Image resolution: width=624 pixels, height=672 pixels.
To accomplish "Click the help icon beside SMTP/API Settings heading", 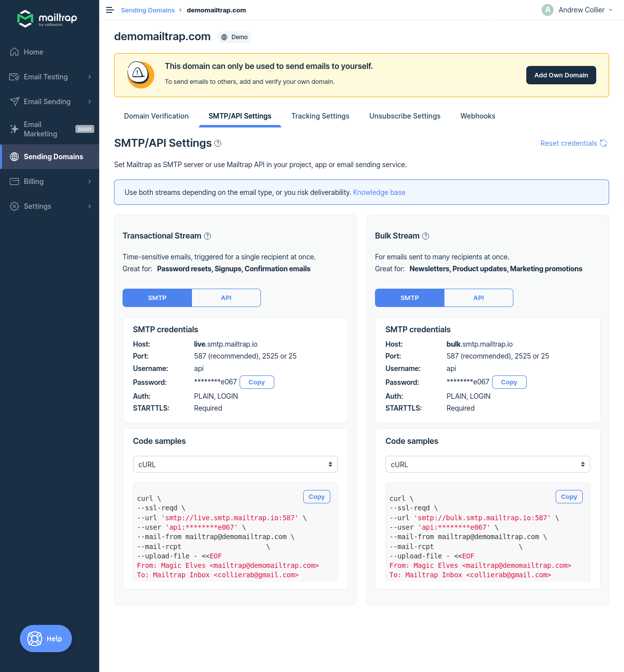I will [218, 143].
